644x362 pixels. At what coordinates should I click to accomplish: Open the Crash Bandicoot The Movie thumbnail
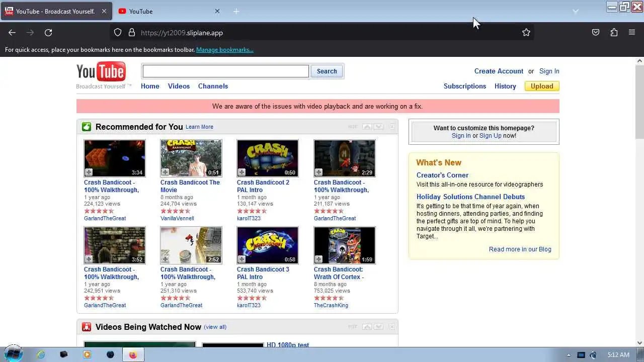[191, 158]
